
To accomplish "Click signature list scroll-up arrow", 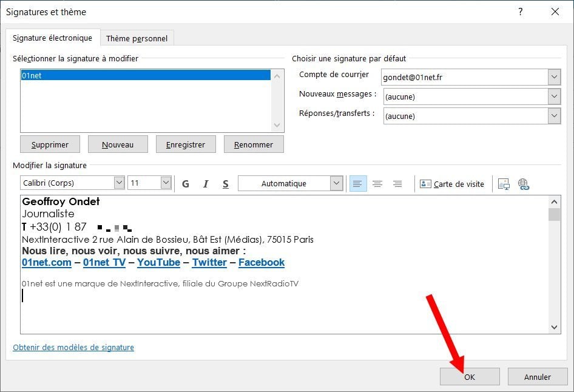I will pos(277,76).
